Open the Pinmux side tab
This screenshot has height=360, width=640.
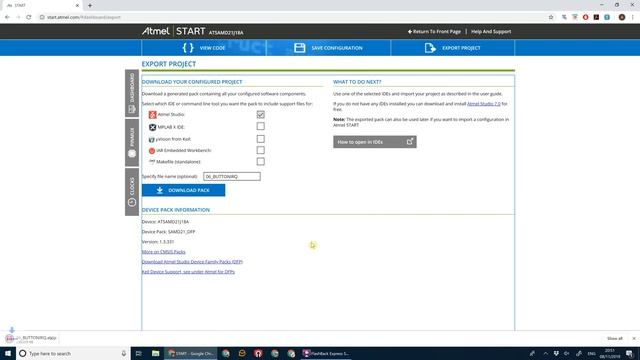(x=132, y=143)
